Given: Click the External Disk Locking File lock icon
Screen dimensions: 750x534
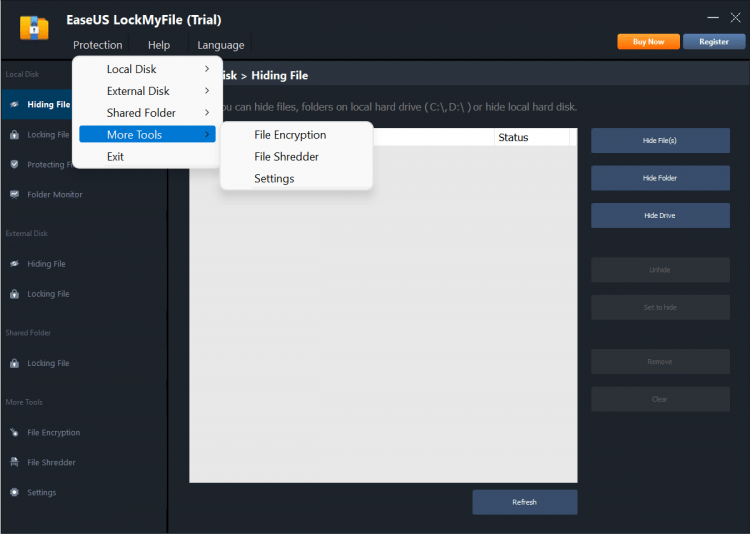Looking at the screenshot, I should click(14, 294).
